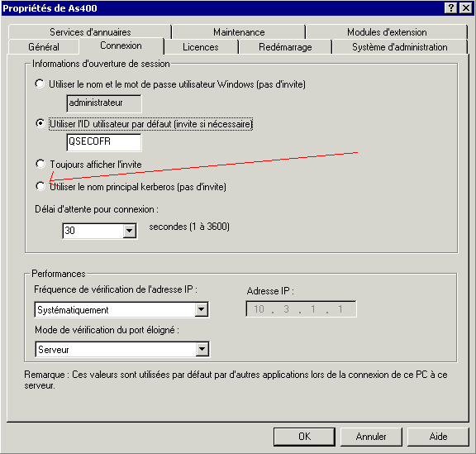Enable kerberos principal name option
This screenshot has height=454, width=476.
[40, 186]
